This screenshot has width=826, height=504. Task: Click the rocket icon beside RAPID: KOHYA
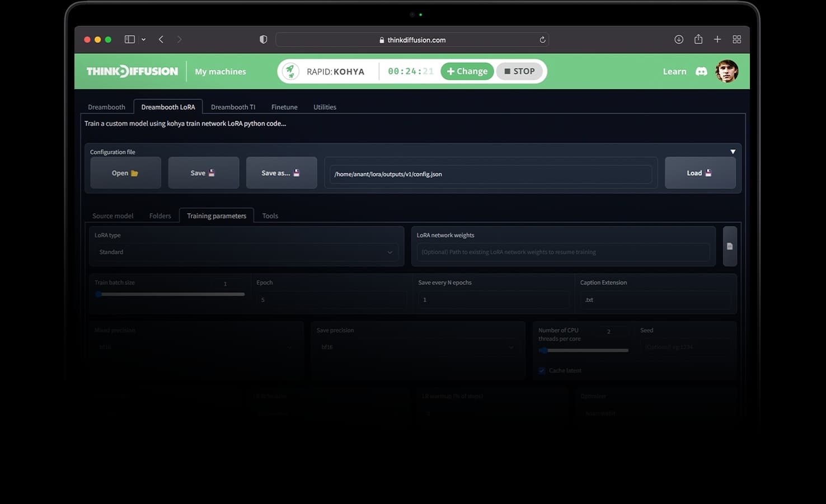pos(290,71)
